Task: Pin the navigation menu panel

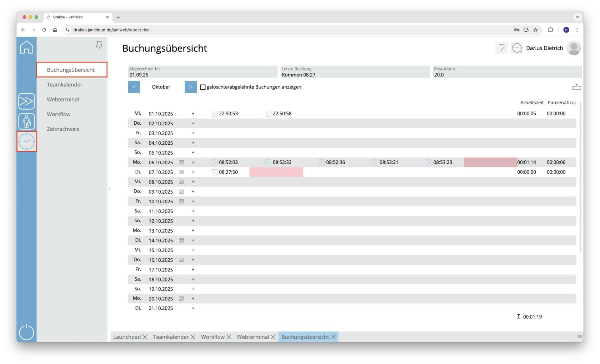Action: click(99, 45)
